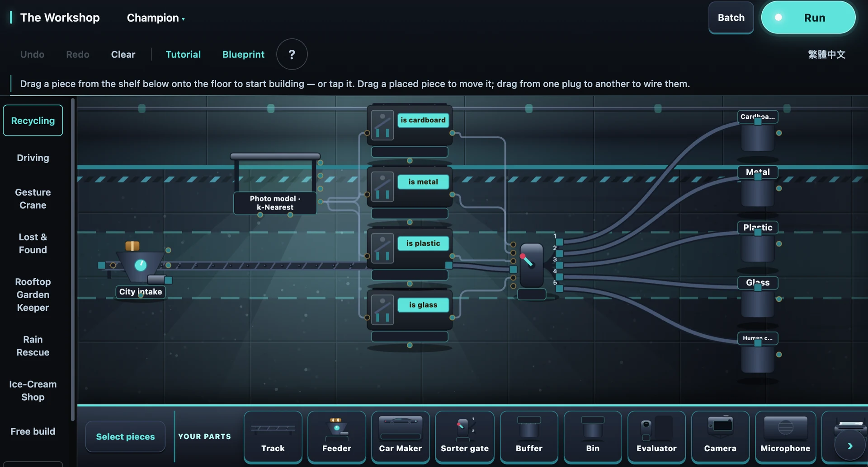Image resolution: width=868 pixels, height=467 pixels.
Task: Open the Champion dropdown
Action: point(156,18)
